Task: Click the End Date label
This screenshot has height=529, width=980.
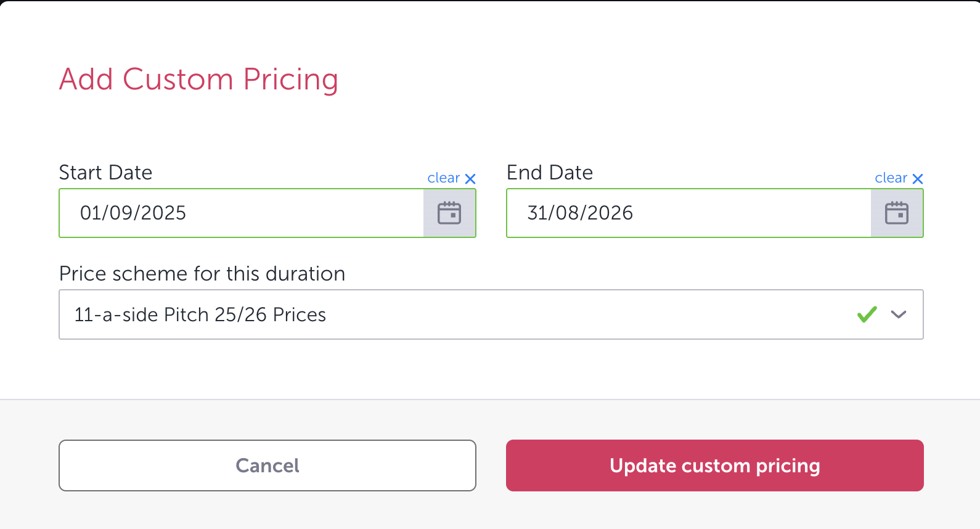Action: point(550,173)
